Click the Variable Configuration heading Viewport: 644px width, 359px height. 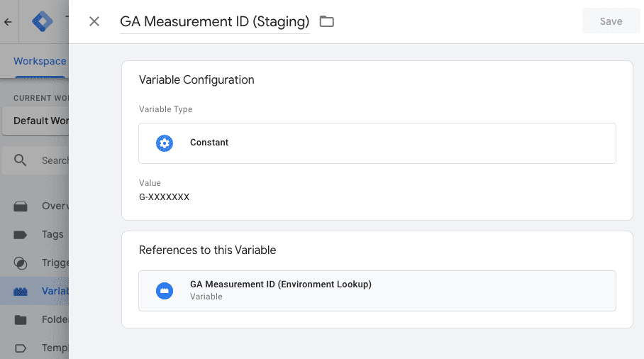click(x=196, y=79)
